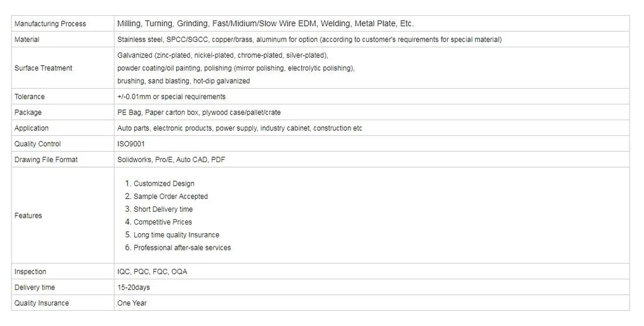Image resolution: width=644 pixels, height=326 pixels.
Task: Click the +/-0.01mm tolerance value
Action: (x=171, y=97)
